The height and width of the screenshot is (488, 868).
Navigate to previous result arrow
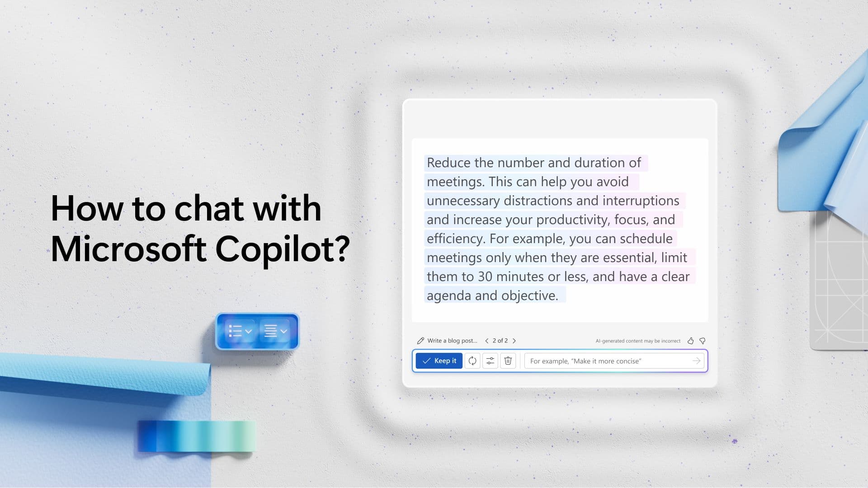pyautogui.click(x=486, y=340)
